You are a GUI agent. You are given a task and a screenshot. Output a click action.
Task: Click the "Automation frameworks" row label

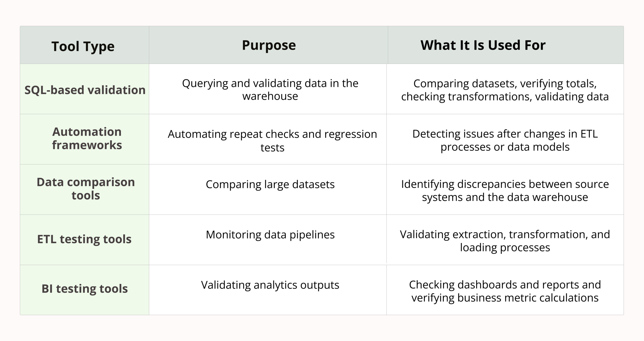(x=87, y=138)
